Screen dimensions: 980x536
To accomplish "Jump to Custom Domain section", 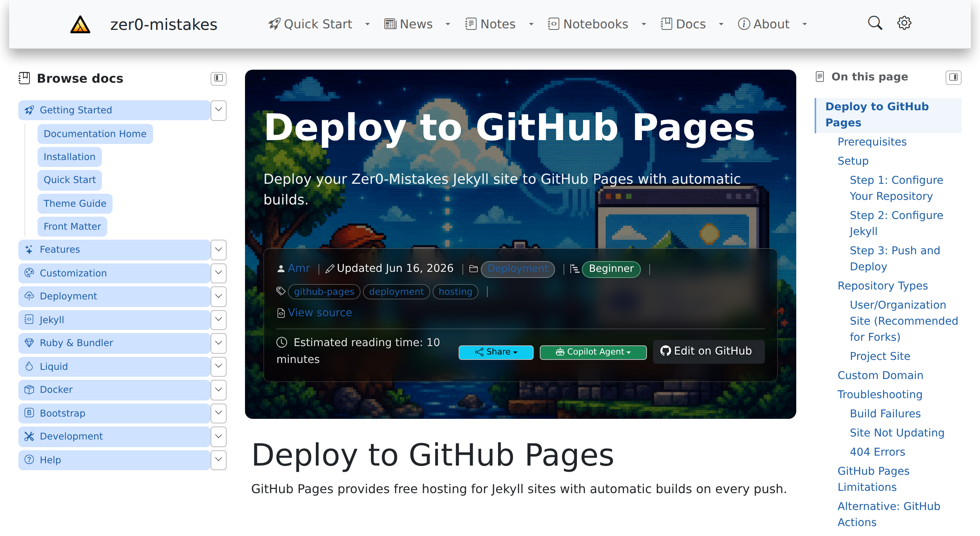I will (880, 376).
